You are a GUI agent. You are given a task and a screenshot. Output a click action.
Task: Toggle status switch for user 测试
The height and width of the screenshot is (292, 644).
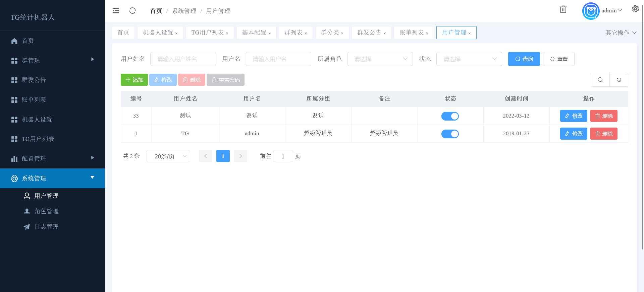pyautogui.click(x=450, y=116)
